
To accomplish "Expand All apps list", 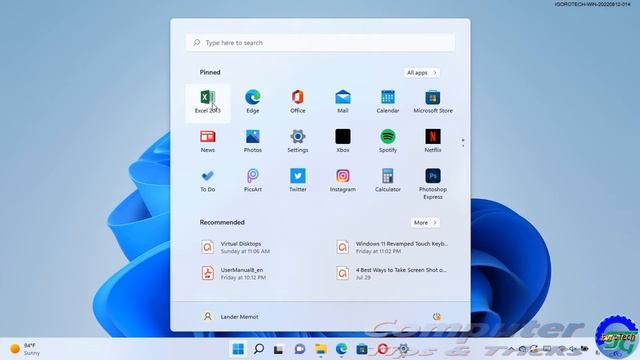I will (x=422, y=73).
